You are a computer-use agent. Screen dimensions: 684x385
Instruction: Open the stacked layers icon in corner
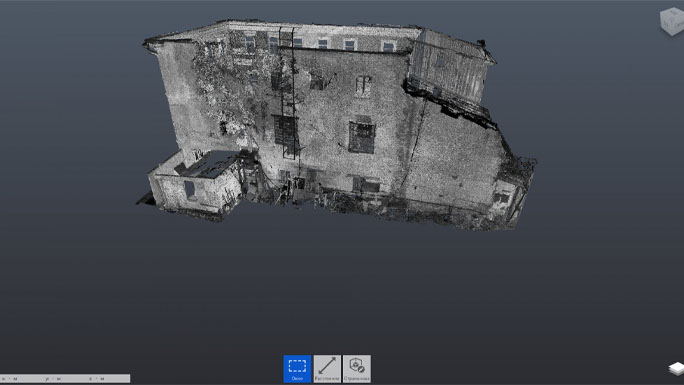[676, 368]
